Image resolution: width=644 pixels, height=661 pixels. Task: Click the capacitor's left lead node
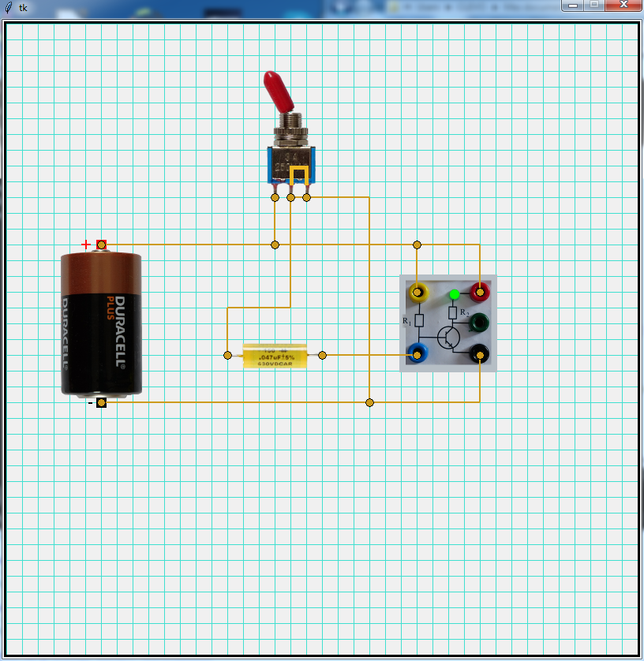tap(227, 356)
